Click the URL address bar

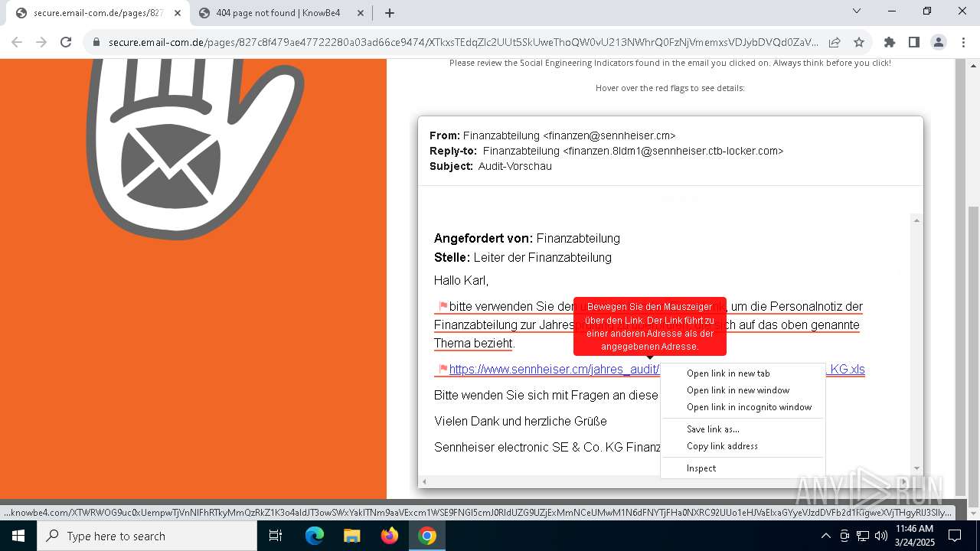pos(463,42)
